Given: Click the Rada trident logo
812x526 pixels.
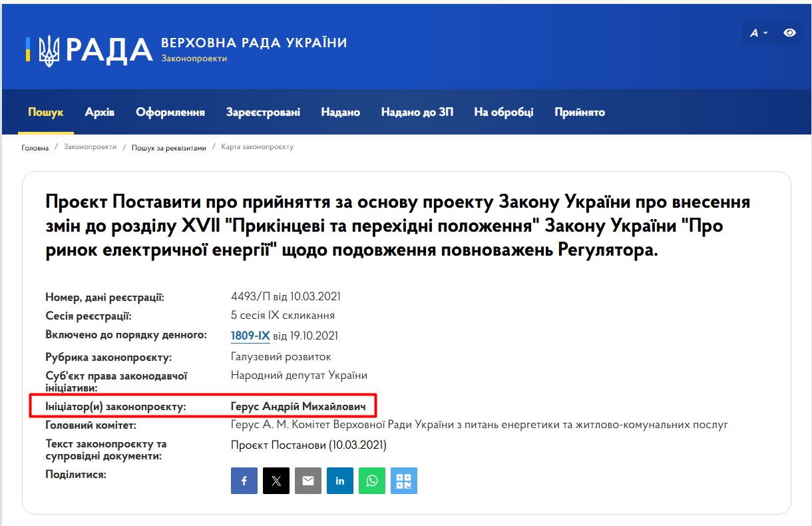Looking at the screenshot, I should click(x=48, y=51).
